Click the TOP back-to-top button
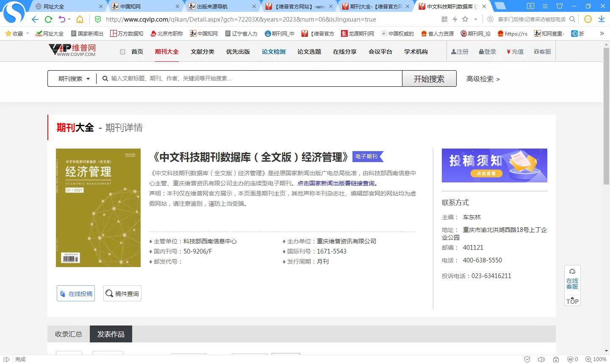 tap(572, 301)
